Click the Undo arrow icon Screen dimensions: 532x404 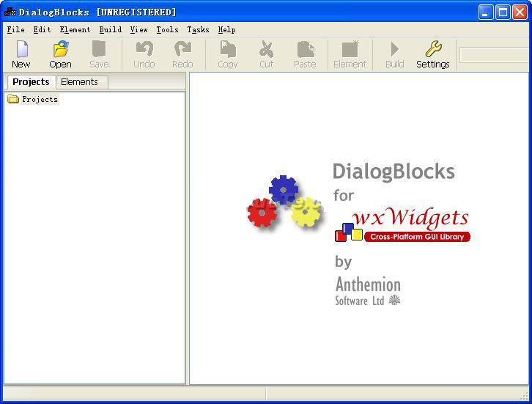click(x=144, y=50)
